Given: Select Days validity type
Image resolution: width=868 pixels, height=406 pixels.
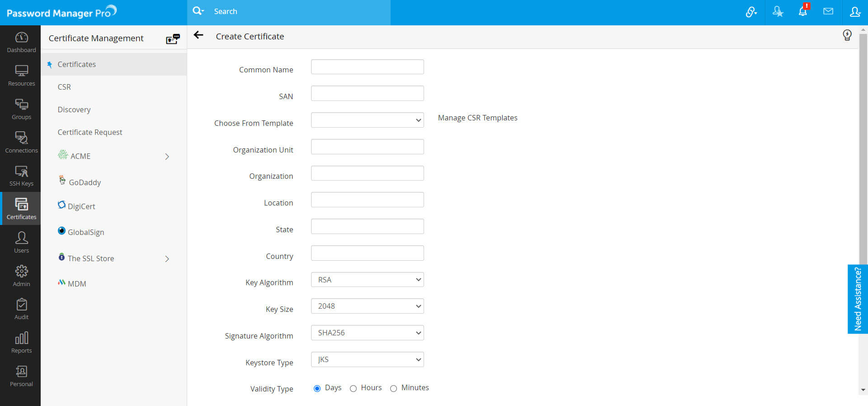Looking at the screenshot, I should pyautogui.click(x=317, y=388).
